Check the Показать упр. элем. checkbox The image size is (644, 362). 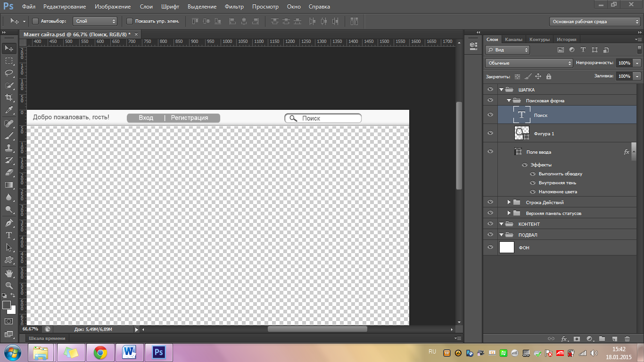pos(130,21)
